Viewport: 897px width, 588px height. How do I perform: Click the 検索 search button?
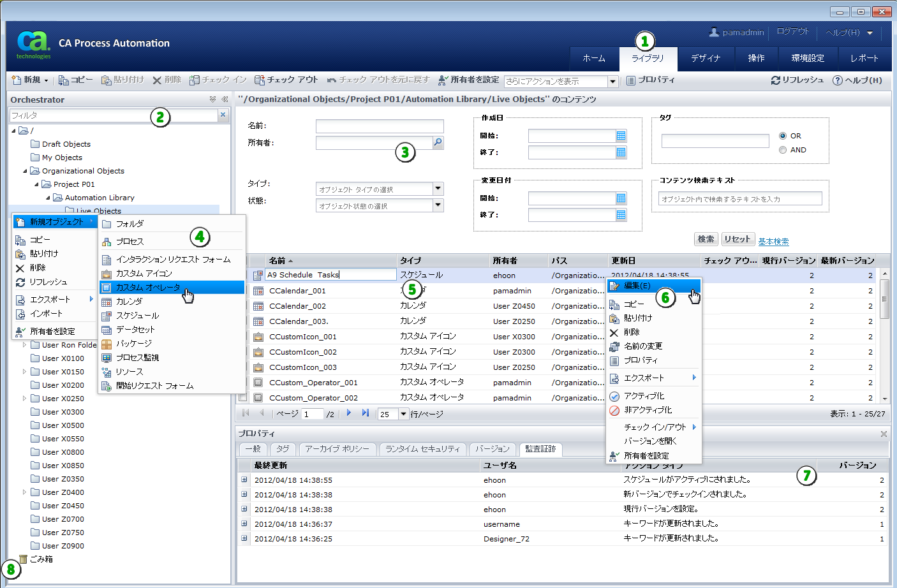(x=706, y=239)
